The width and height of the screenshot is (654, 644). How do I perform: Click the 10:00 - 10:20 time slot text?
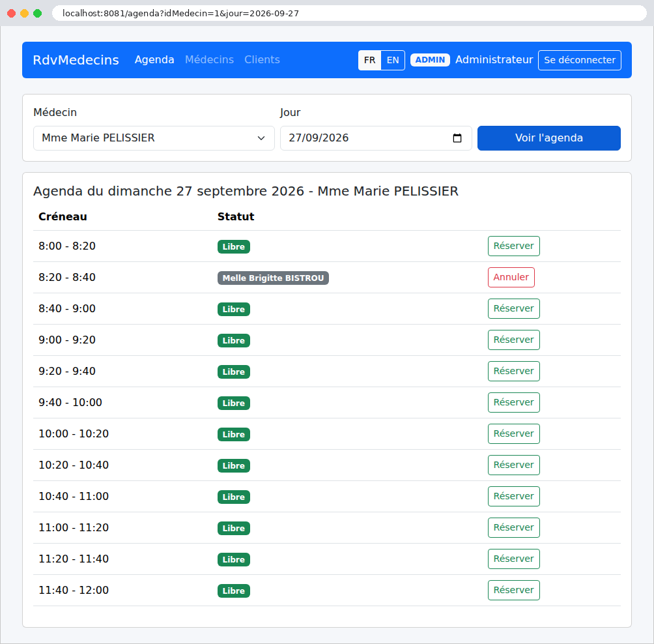coord(74,434)
